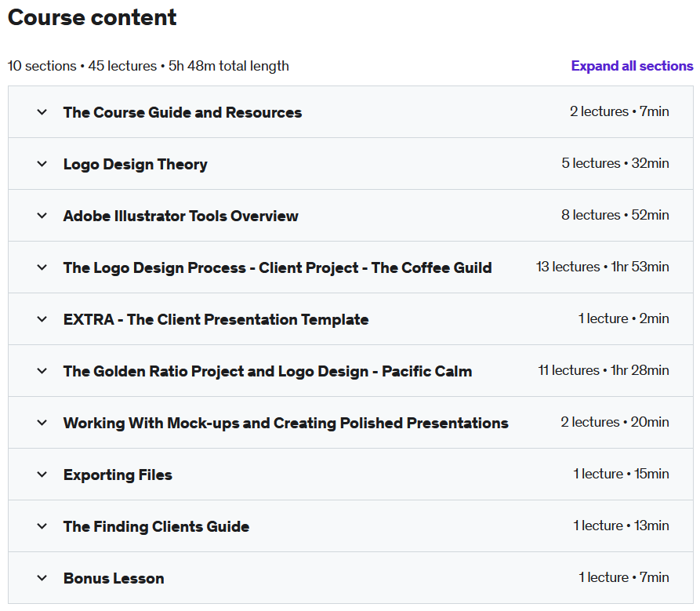
Task: Select the Logo Design Theory title
Action: click(136, 165)
